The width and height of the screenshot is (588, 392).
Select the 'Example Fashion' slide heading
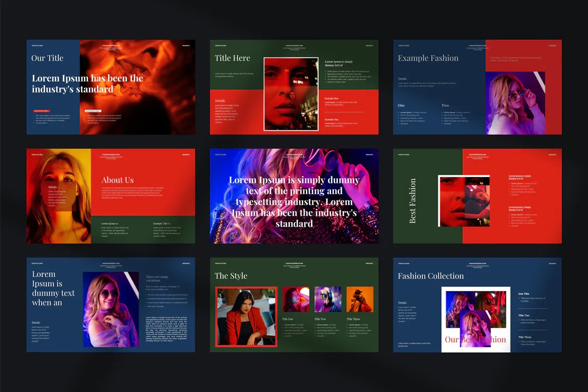(x=428, y=58)
